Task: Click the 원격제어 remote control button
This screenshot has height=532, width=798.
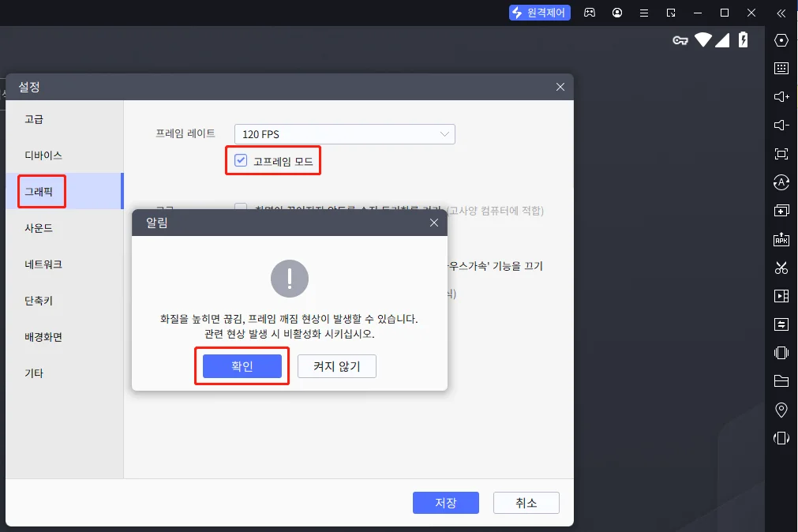Action: (x=539, y=13)
